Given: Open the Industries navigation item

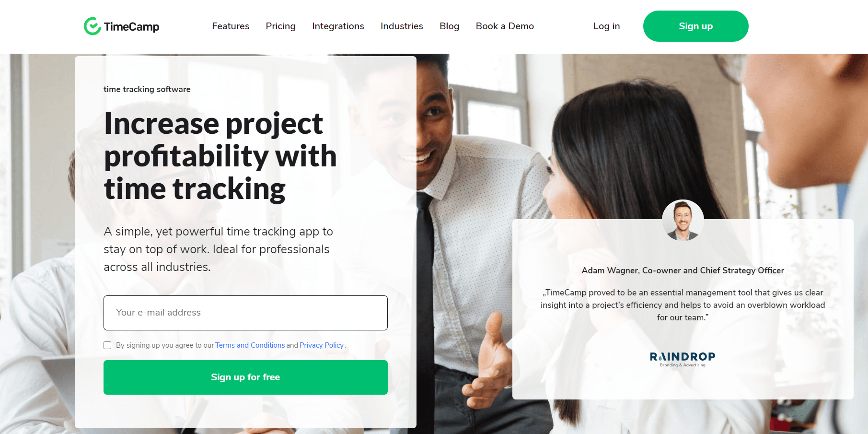Looking at the screenshot, I should tap(402, 26).
